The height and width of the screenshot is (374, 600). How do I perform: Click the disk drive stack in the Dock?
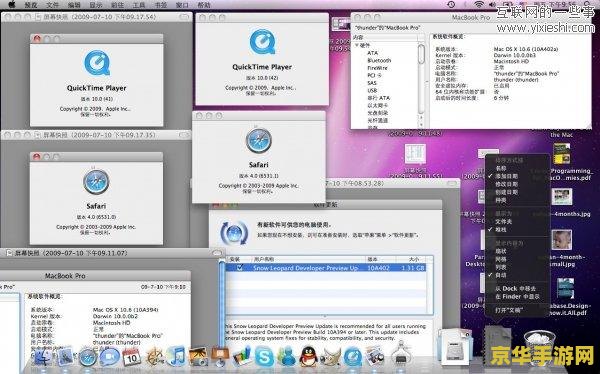(x=455, y=348)
